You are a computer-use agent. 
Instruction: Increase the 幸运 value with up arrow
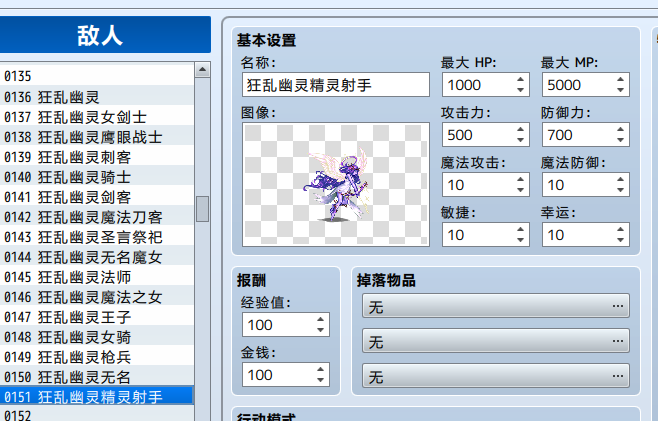coord(620,229)
